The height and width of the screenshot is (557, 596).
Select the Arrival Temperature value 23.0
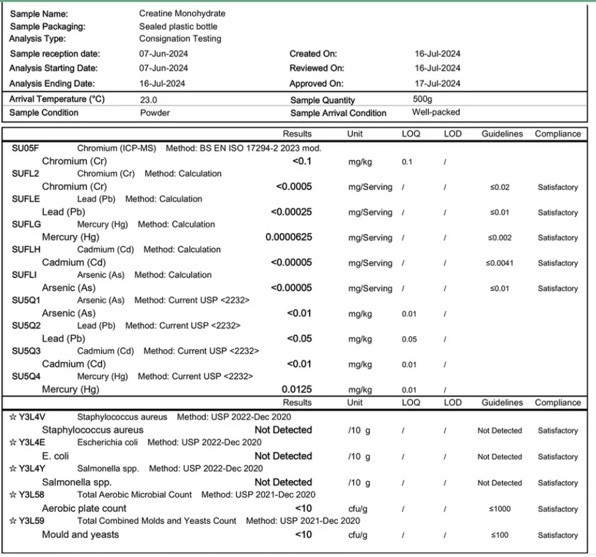click(x=148, y=100)
